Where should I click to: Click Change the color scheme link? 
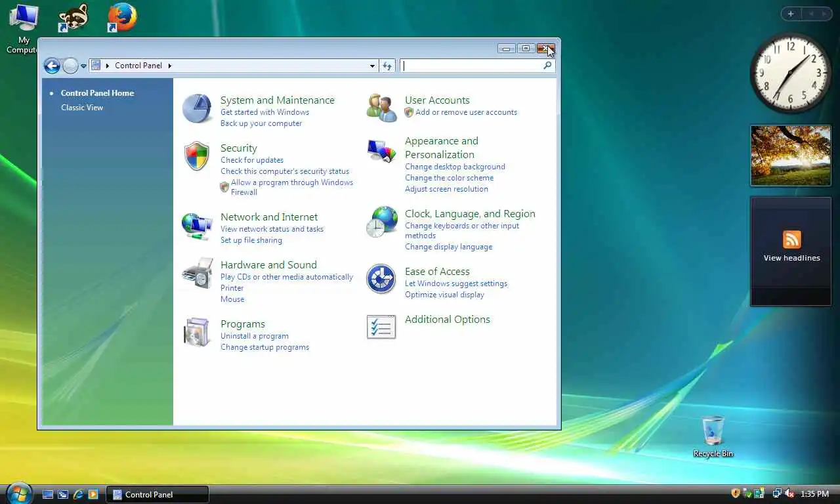click(449, 178)
